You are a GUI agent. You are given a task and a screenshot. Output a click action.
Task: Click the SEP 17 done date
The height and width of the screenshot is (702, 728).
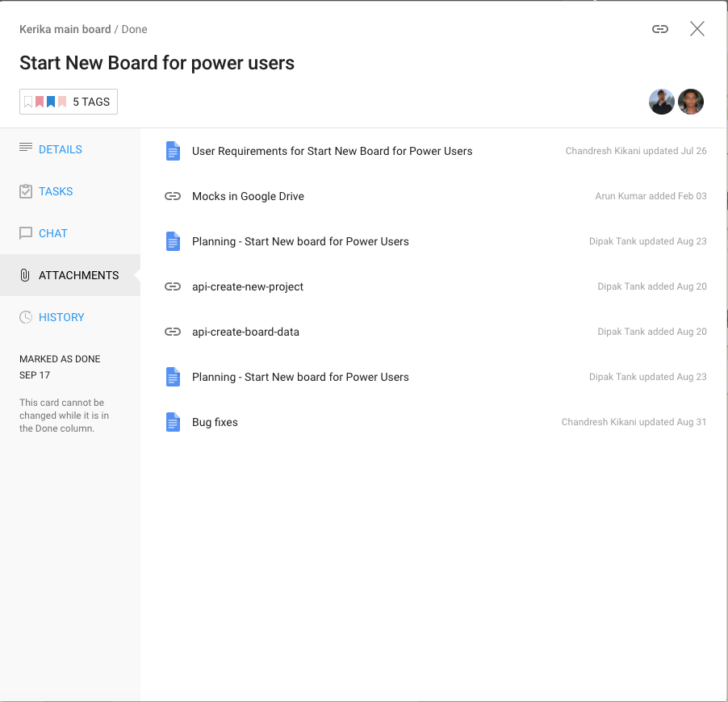(x=35, y=375)
